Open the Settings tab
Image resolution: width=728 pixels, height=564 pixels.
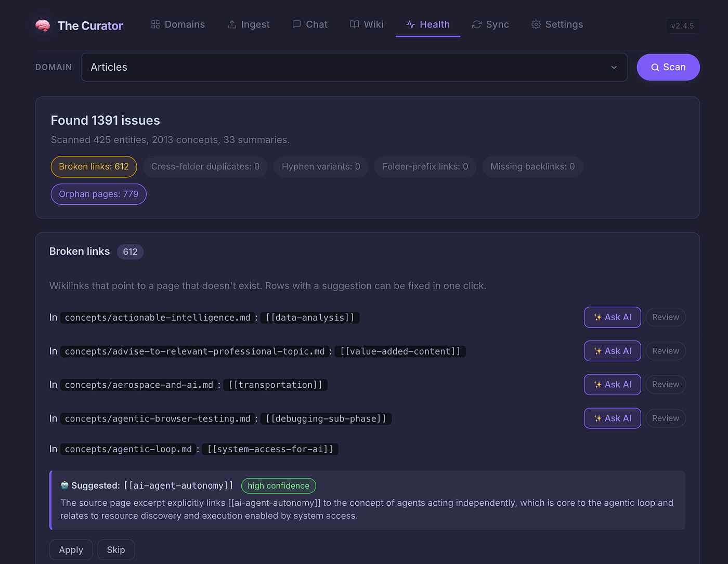click(557, 24)
